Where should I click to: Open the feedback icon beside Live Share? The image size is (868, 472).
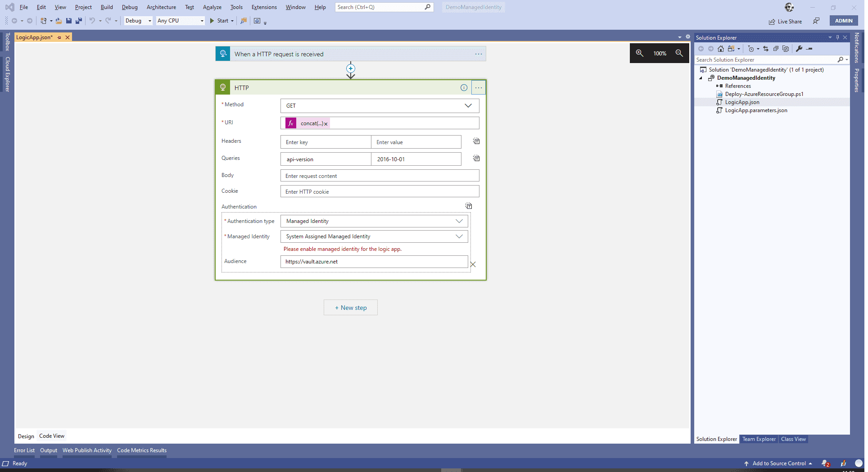tap(816, 21)
